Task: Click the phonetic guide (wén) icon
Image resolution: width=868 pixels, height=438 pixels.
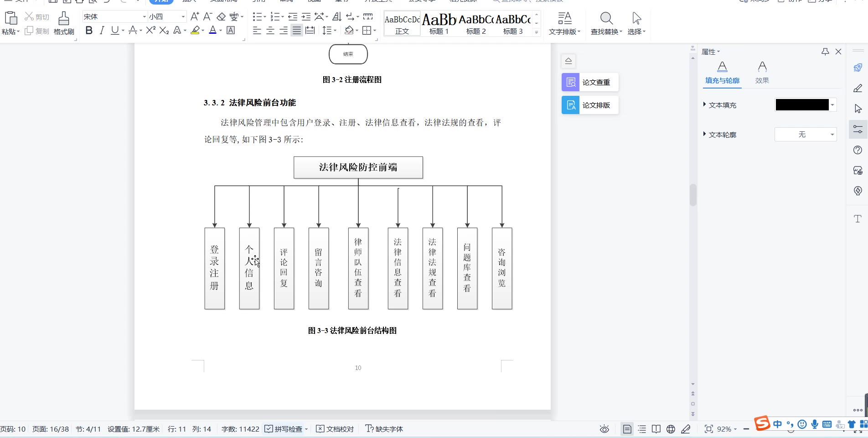Action: [234, 16]
